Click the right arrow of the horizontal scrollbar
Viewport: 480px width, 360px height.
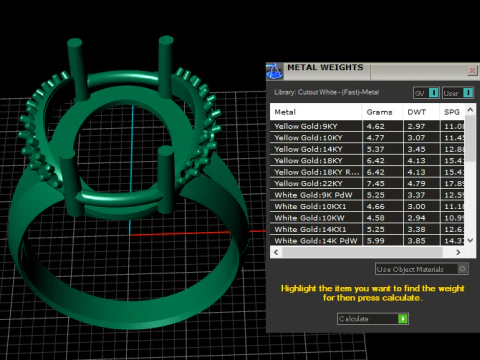458,252
